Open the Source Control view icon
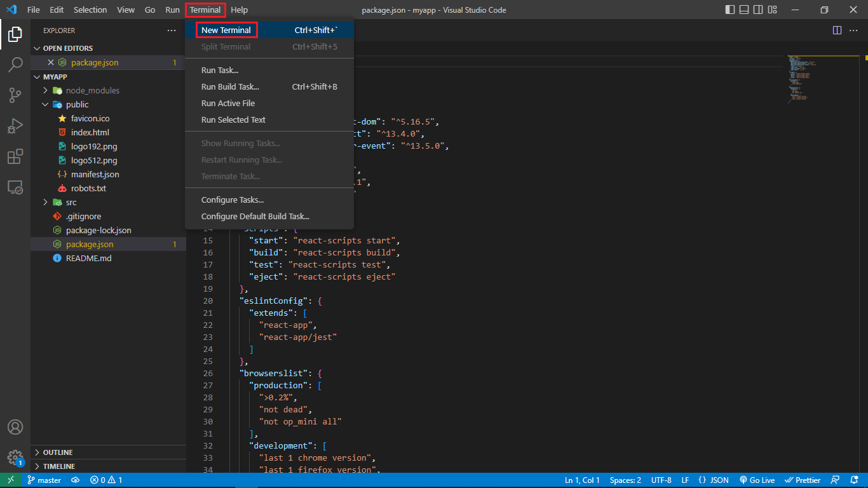 click(15, 95)
